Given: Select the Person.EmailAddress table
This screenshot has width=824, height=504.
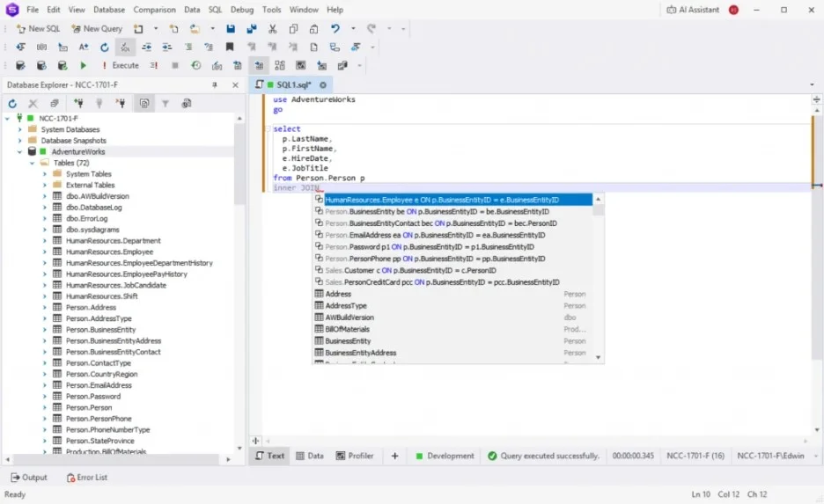Looking at the screenshot, I should click(99, 385).
